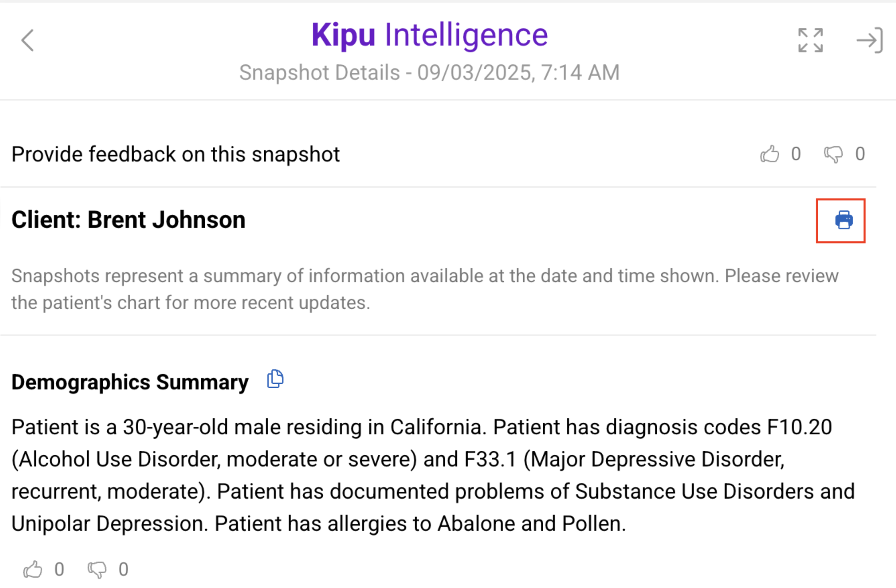Click the Demographics Summary thumbs-down count
The height and width of the screenshot is (588, 896).
123,570
